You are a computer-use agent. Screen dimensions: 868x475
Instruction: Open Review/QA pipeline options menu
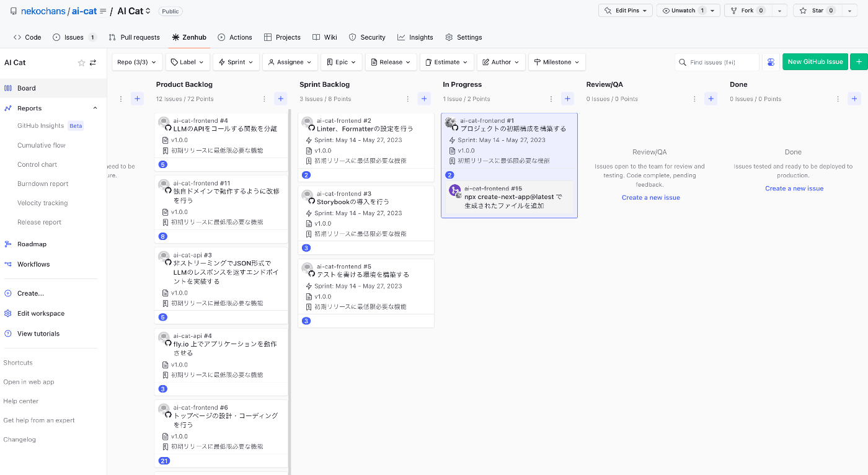coord(694,99)
